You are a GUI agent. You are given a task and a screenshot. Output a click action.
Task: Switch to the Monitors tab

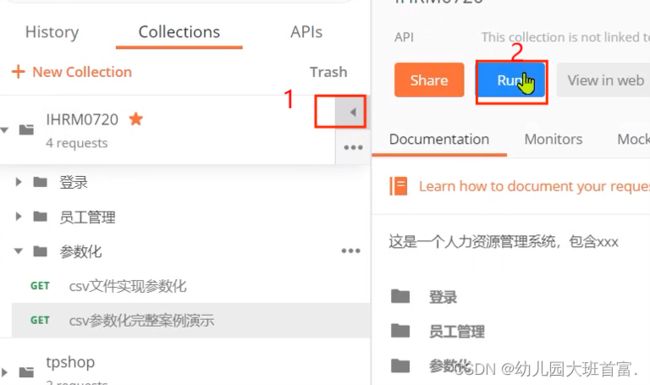click(553, 139)
